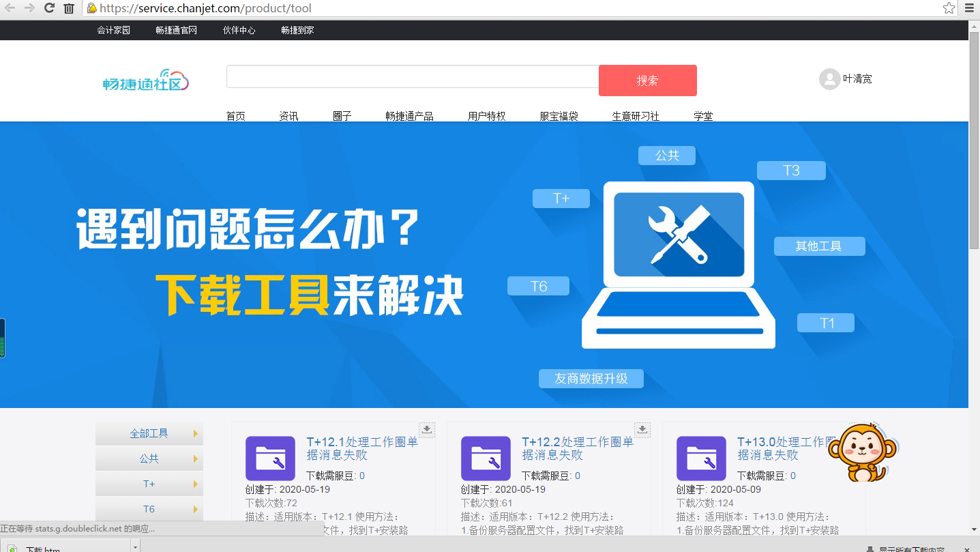
Task: Click the purple folder icon of T+13.0 tool
Action: [701, 459]
